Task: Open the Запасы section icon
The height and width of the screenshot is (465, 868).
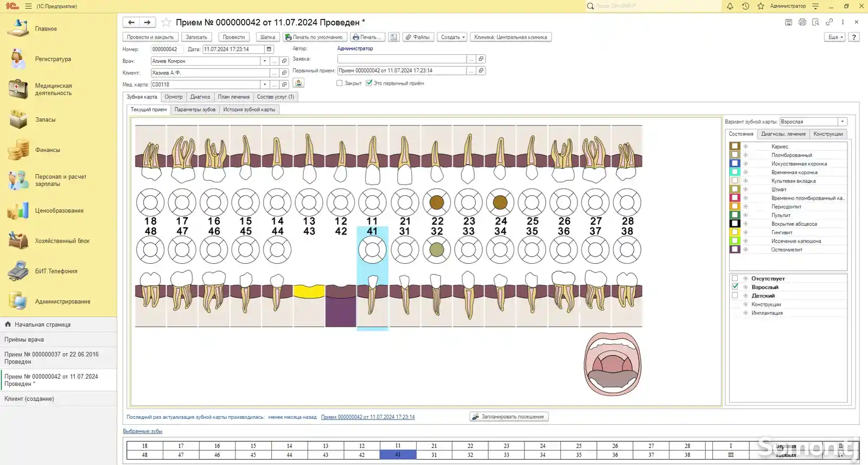Action: coord(18,119)
